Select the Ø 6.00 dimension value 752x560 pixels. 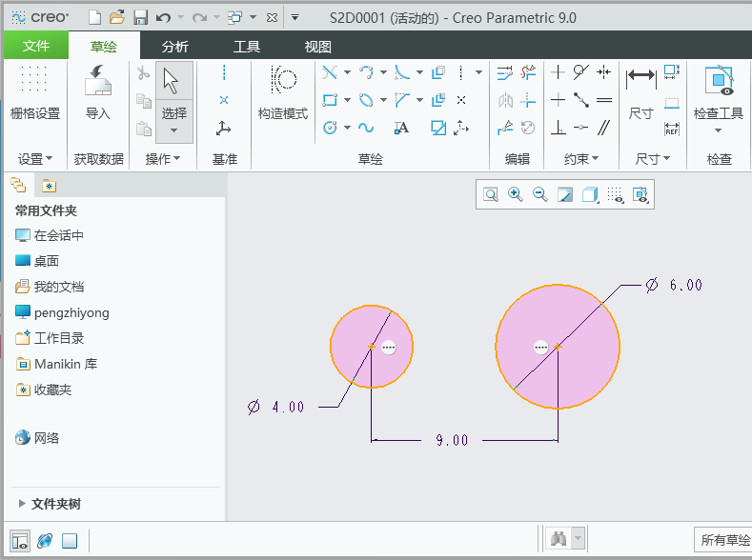674,285
